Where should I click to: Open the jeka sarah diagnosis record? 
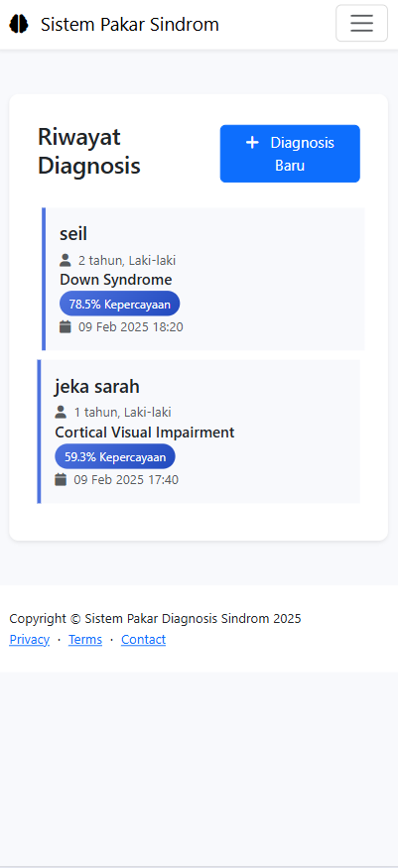tap(199, 432)
